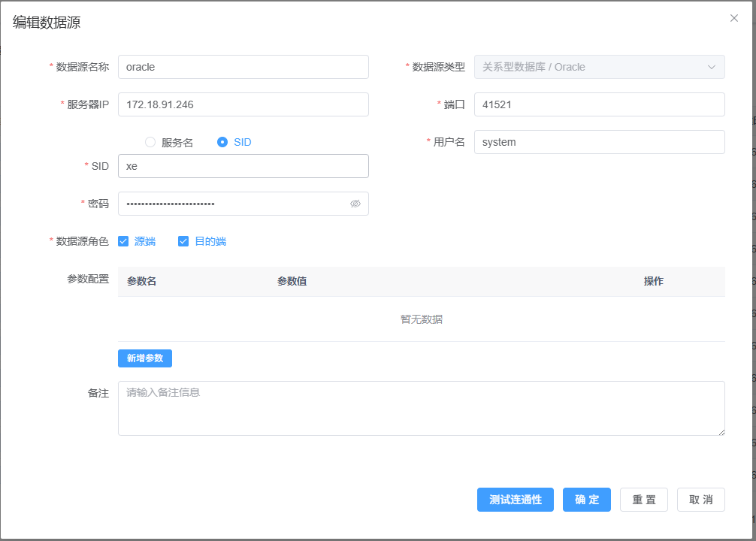The image size is (756, 541).
Task: Click the 编辑数据源 dialog title
Action: pos(47,23)
